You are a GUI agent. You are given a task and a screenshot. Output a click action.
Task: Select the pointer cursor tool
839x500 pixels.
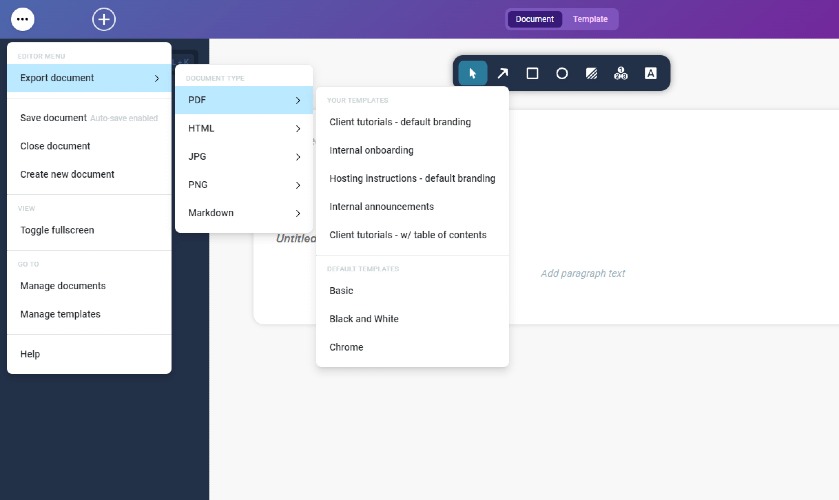point(472,73)
